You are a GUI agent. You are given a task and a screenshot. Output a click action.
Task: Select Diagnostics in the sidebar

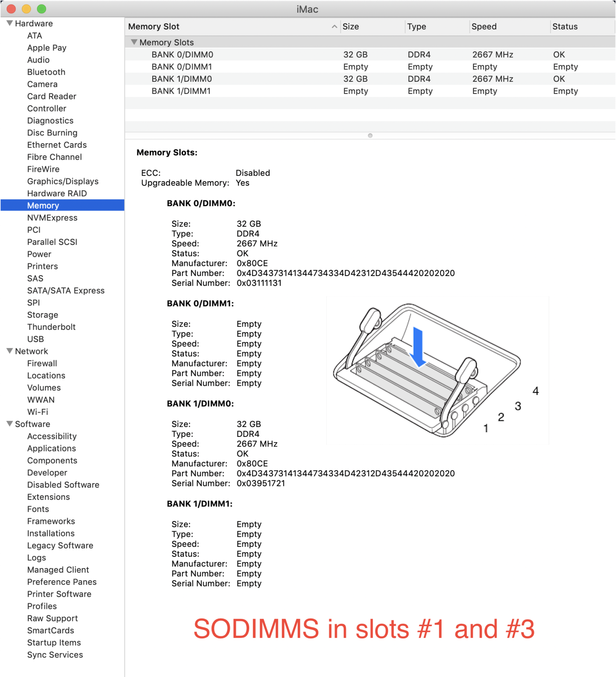coord(50,121)
